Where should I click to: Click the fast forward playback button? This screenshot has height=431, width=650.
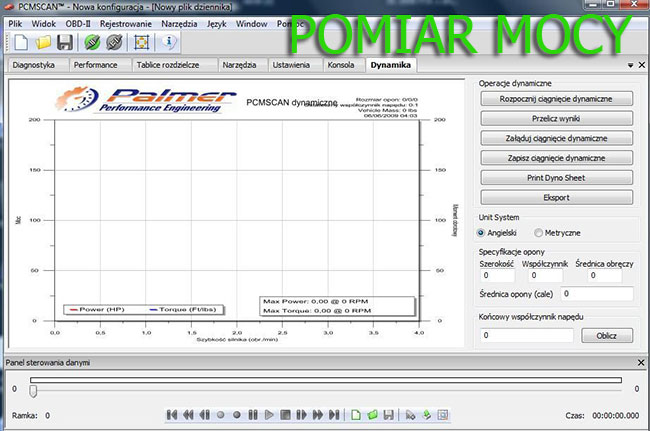[x=318, y=415]
